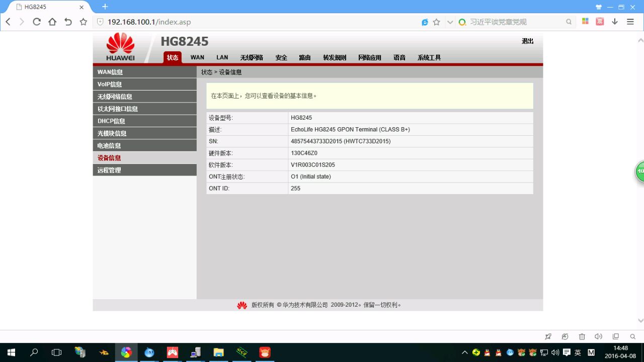Viewport: 644px width, 362px height.
Task: Open the 网络应用 network applications tab
Action: pos(370,58)
